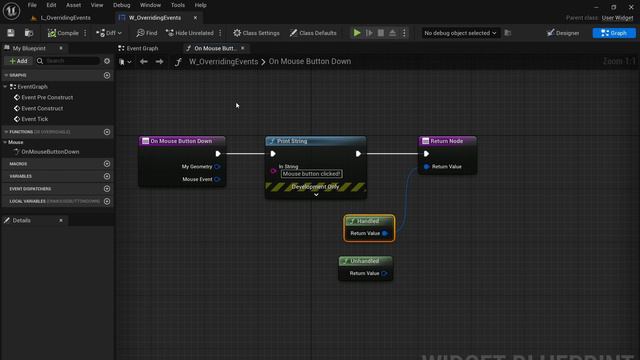The width and height of the screenshot is (640, 360).
Task: Click the Find toolbar button
Action: [x=147, y=33]
